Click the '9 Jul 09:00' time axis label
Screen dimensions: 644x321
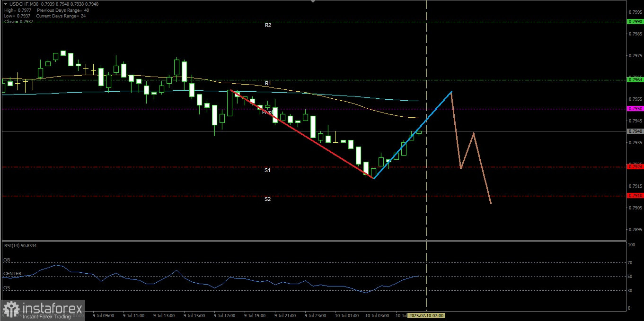click(104, 315)
